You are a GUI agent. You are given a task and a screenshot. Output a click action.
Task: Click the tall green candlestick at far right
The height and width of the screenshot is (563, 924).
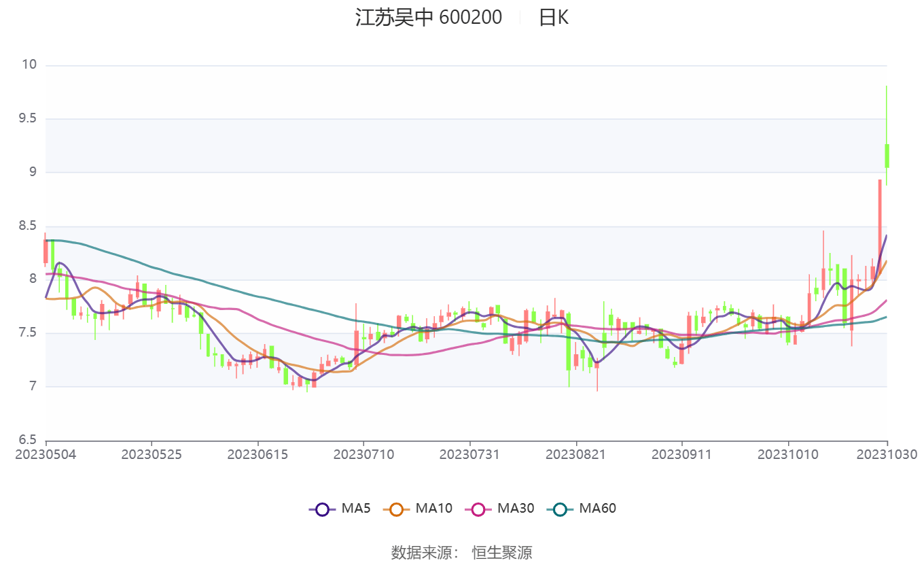pos(887,156)
